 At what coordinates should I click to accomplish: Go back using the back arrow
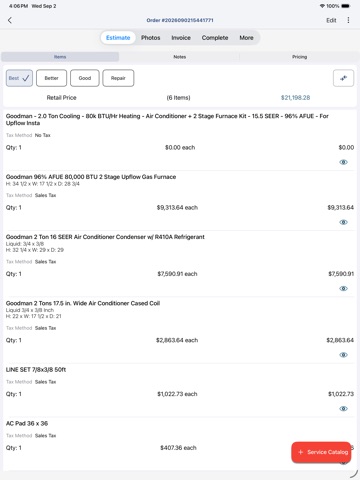click(10, 20)
